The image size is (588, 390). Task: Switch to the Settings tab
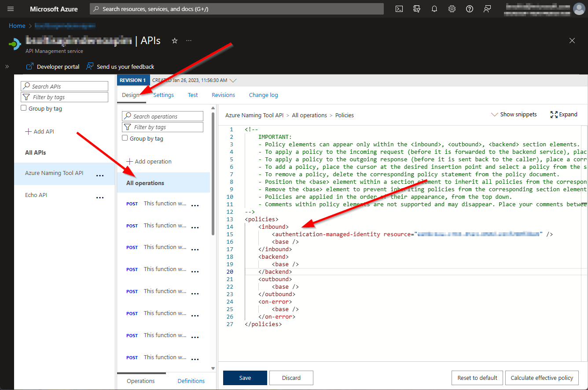pos(163,95)
